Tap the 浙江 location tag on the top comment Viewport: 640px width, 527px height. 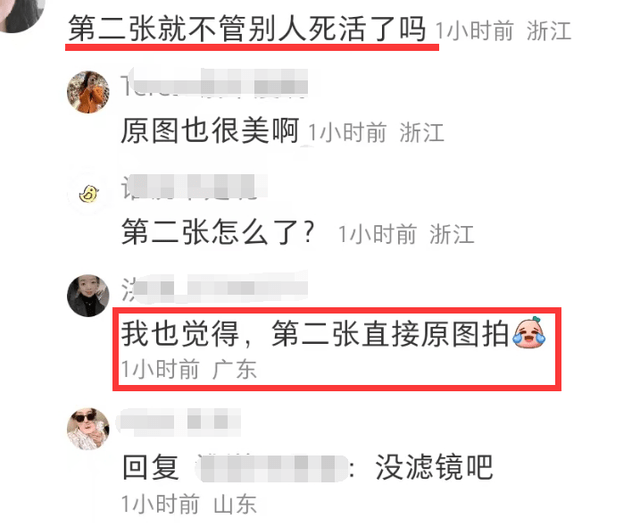(549, 31)
